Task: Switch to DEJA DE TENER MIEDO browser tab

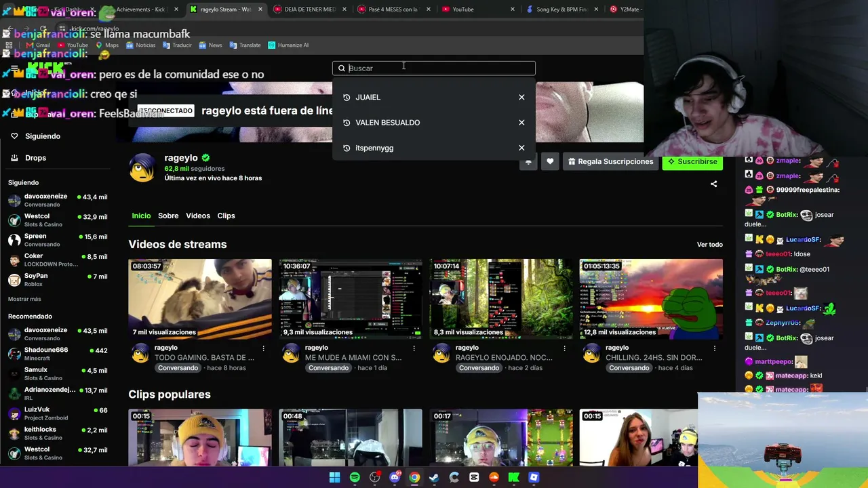Action: pyautogui.click(x=310, y=9)
